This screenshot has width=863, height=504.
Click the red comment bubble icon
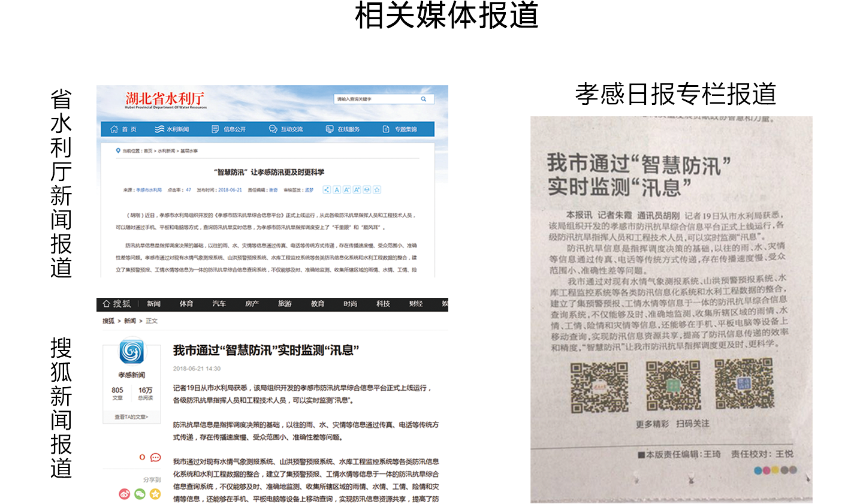point(155,457)
